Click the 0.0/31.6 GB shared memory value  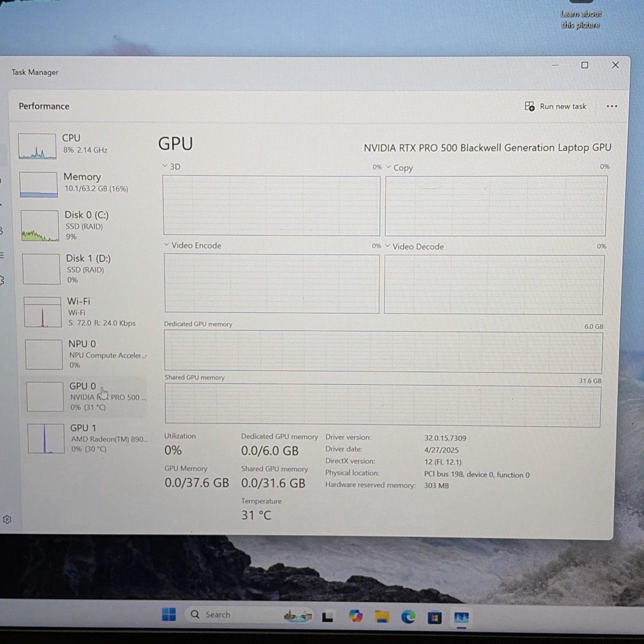coord(273,483)
